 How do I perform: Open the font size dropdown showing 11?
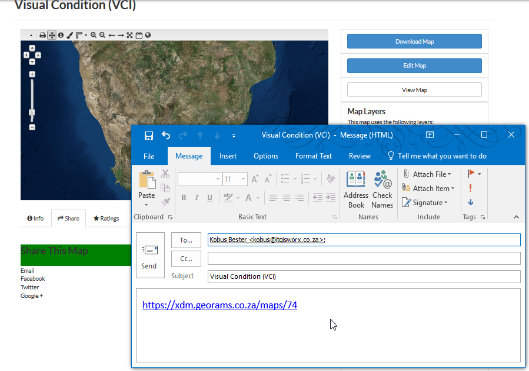click(x=243, y=179)
